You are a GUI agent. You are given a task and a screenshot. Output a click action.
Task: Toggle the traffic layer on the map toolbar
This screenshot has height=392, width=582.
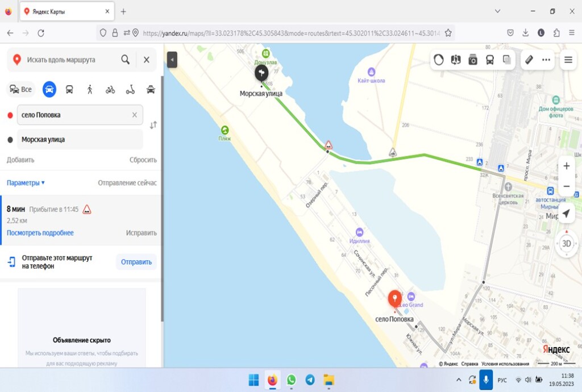[439, 60]
